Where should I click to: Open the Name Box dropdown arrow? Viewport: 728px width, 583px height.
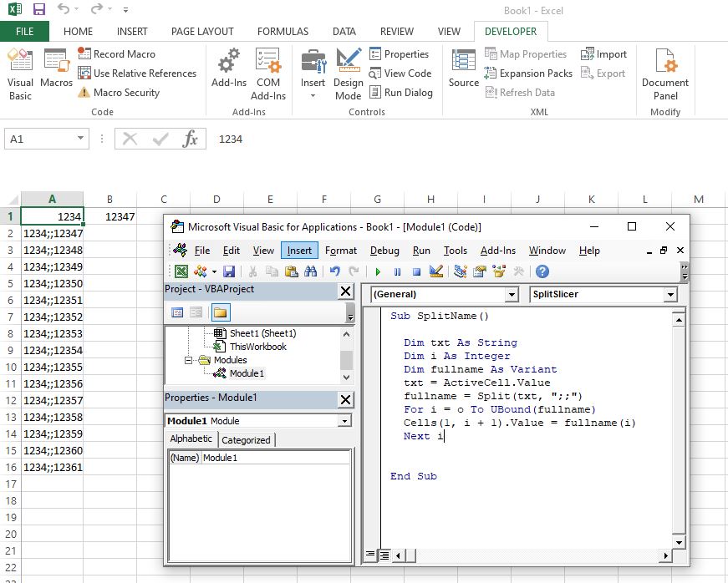[80, 138]
